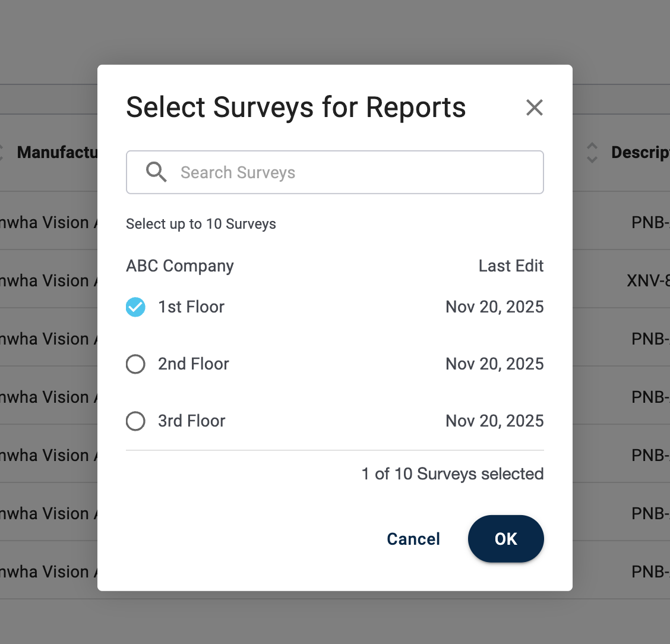
Task: Select the 2nd Floor survey circle
Action: [x=135, y=364]
